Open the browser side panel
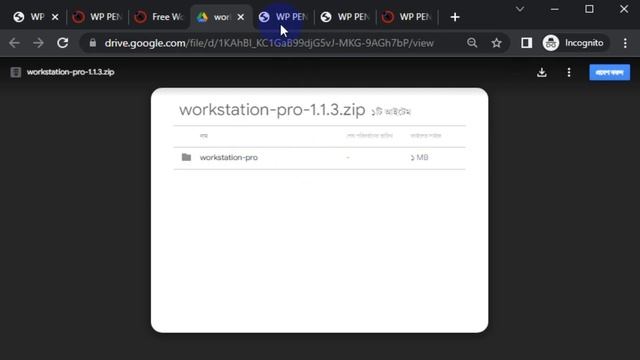The width and height of the screenshot is (640, 360). click(x=527, y=43)
